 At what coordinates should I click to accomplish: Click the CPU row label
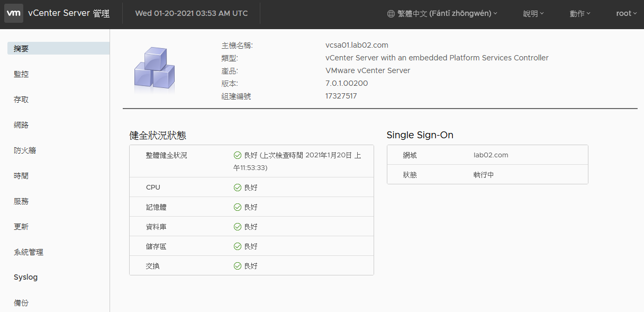tap(153, 188)
